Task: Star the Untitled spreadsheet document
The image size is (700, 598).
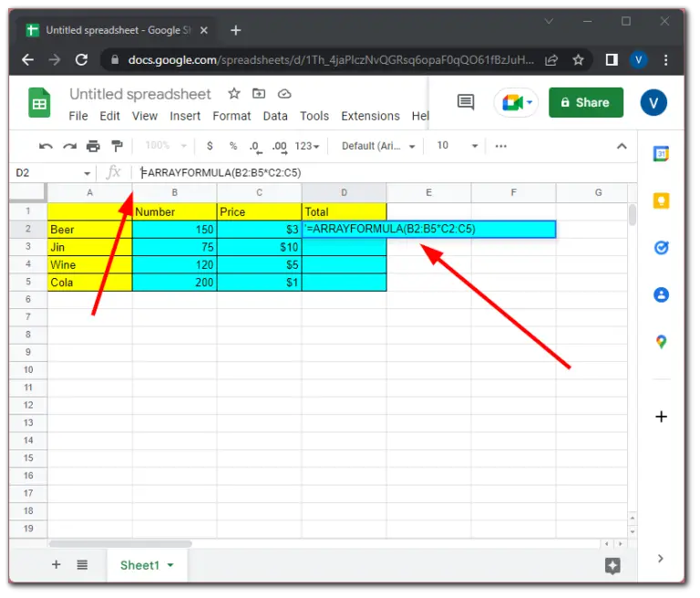Action: [x=234, y=94]
